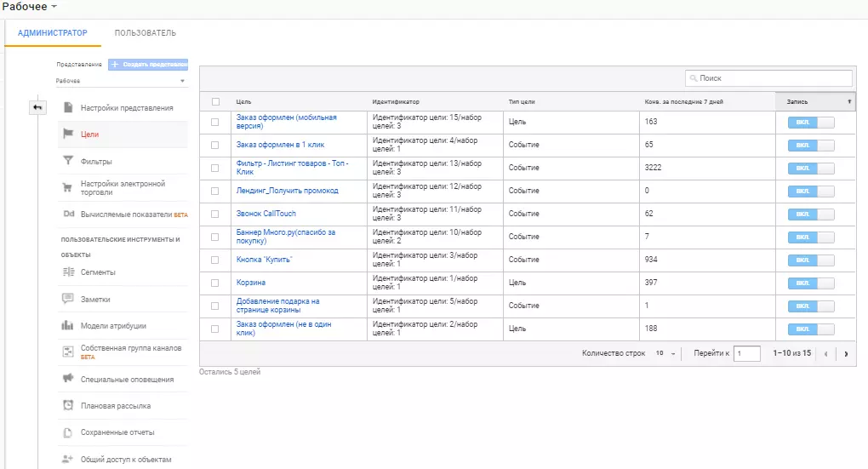
Task: Toggle recording for Фильтр - Листинг товаров goal
Action: (x=811, y=168)
